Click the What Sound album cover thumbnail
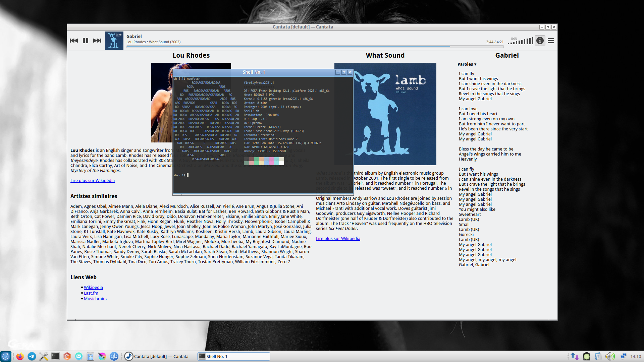The image size is (644, 362). click(114, 41)
